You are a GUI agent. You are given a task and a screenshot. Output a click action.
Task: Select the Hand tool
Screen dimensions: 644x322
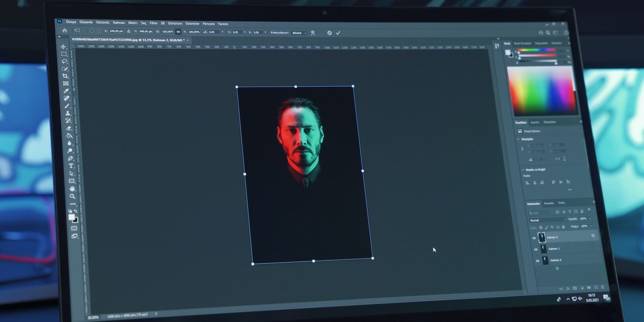point(72,189)
